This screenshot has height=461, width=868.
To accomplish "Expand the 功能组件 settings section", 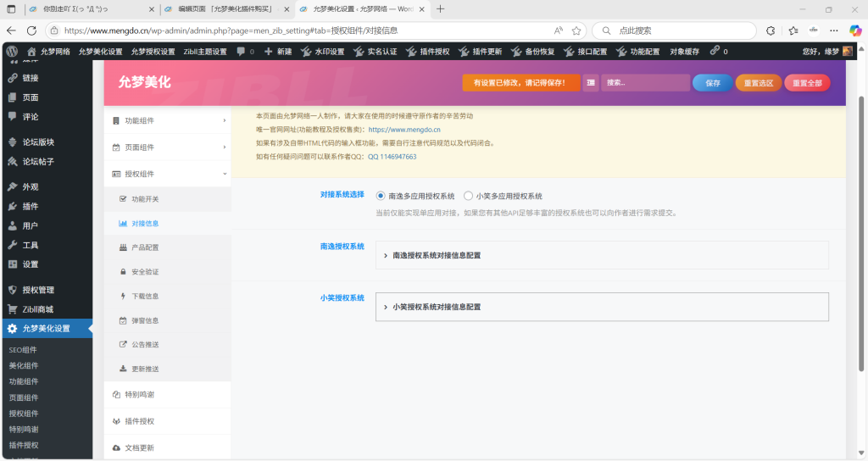I will coord(167,120).
